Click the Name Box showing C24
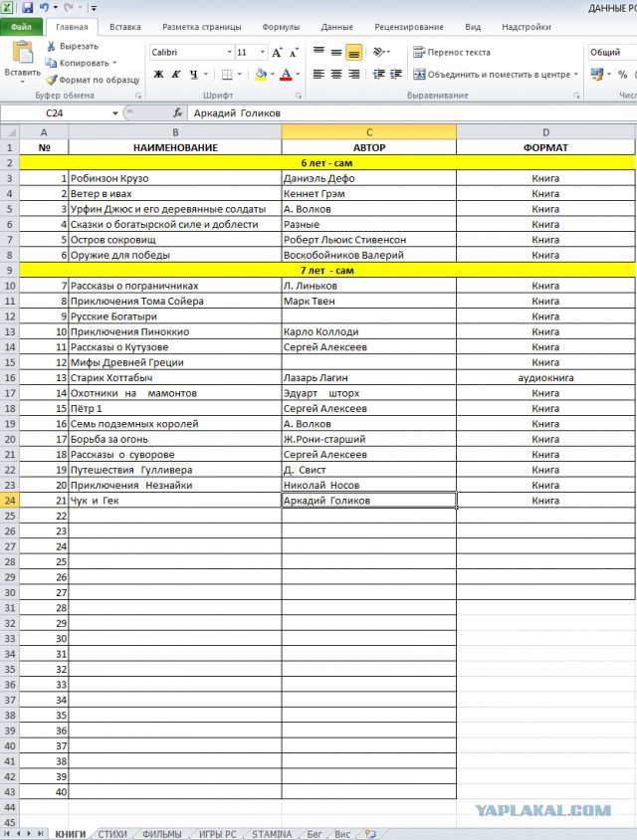The width and height of the screenshot is (637, 840). [54, 113]
